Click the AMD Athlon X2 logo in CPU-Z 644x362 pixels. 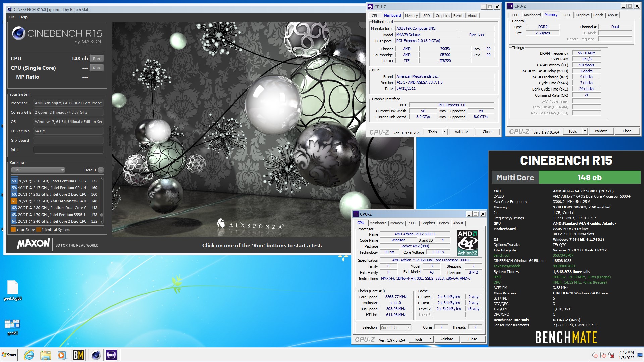coord(467,243)
